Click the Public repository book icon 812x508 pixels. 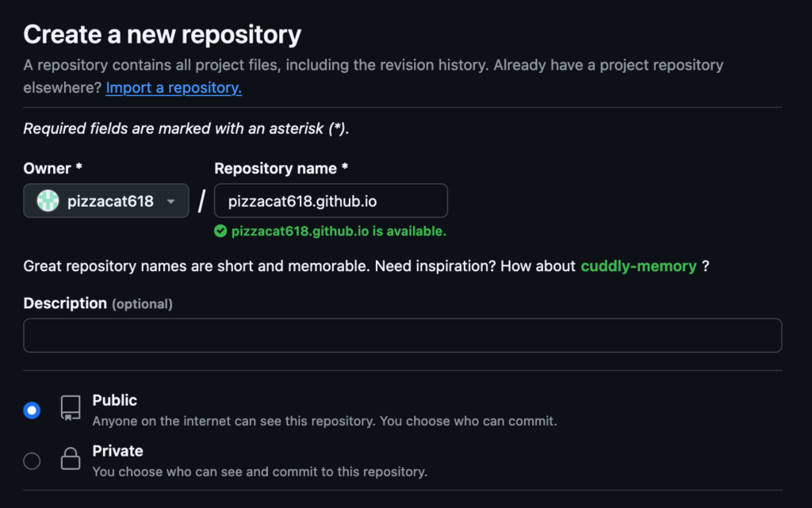coord(71,408)
